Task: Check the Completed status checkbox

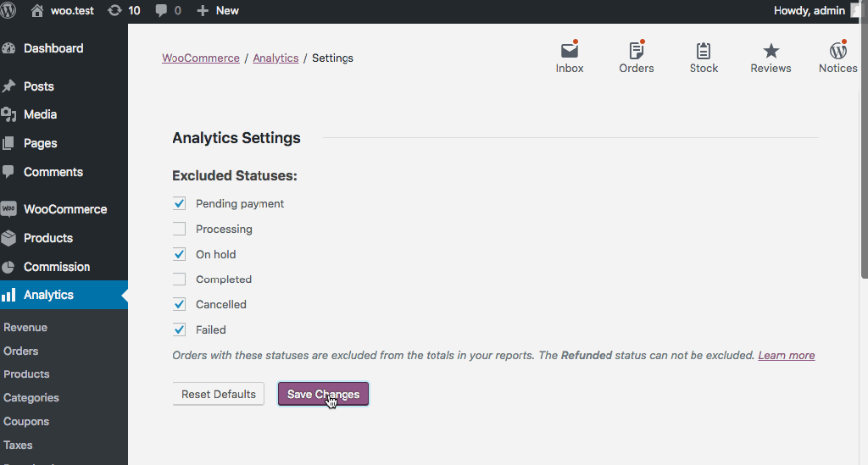Action: coord(179,280)
